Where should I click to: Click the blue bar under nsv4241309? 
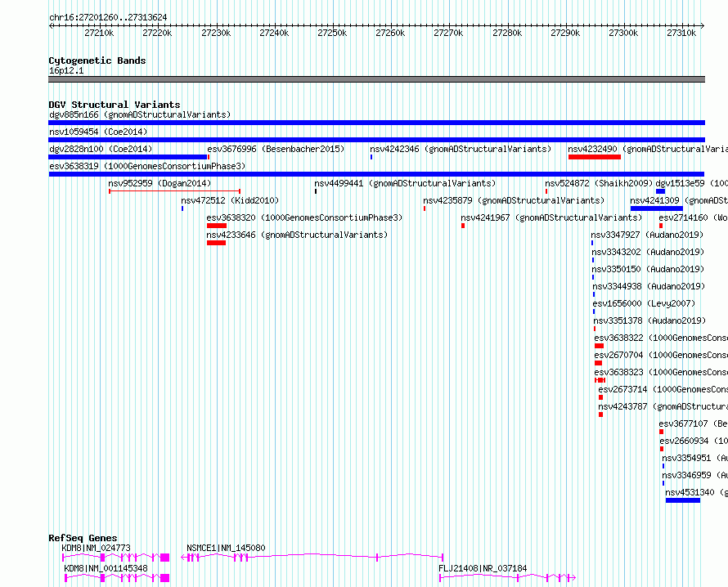click(657, 208)
